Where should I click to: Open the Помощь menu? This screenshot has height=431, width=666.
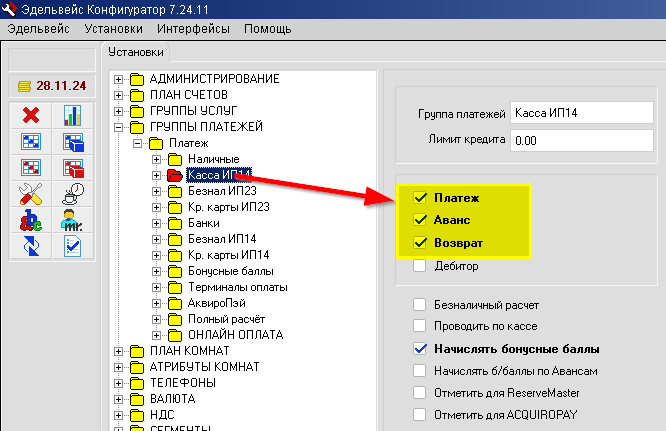point(267,30)
